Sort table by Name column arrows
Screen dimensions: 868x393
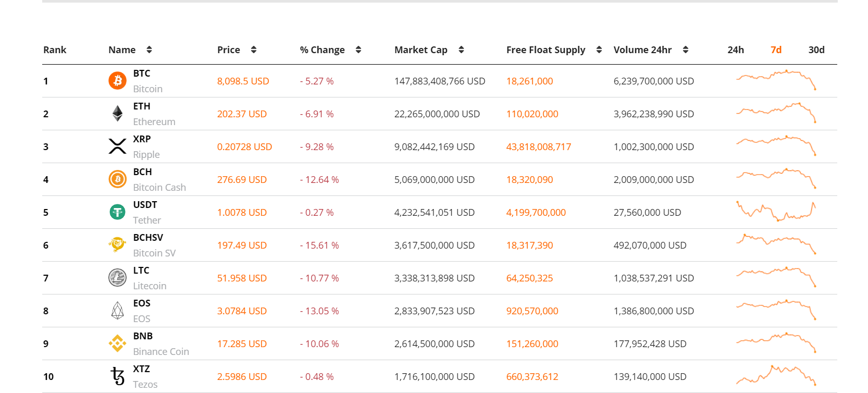pos(149,50)
